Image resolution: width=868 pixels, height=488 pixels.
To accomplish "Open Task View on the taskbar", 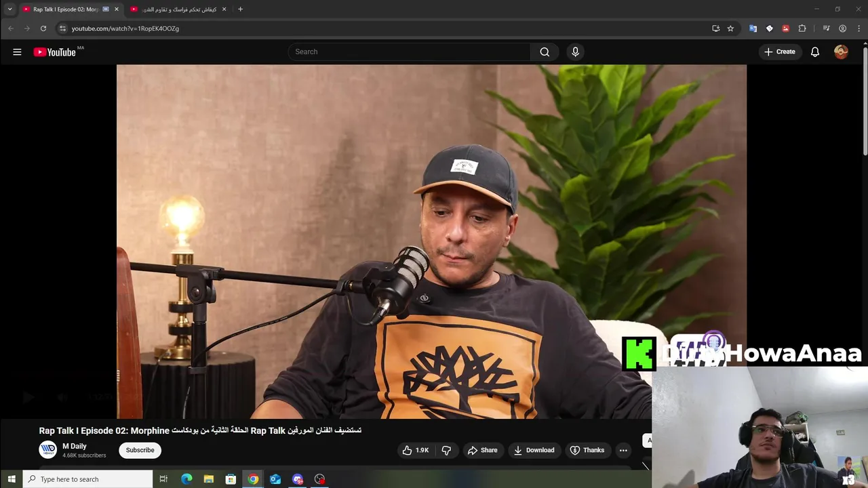I will click(x=163, y=479).
